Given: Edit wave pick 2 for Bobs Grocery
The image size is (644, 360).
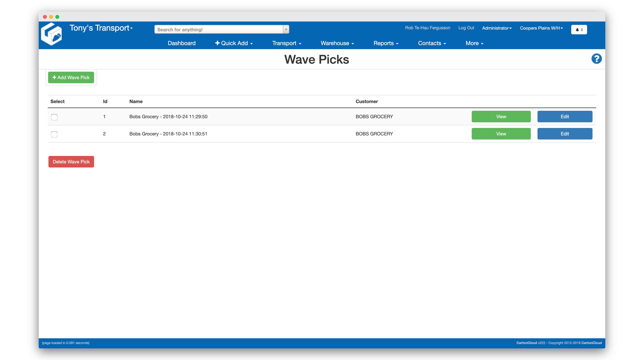Looking at the screenshot, I should pyautogui.click(x=565, y=134).
